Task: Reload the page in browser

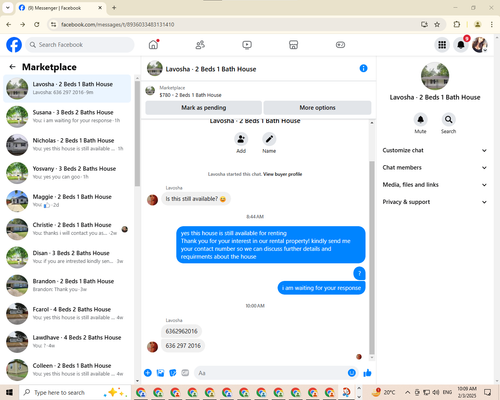Action: click(37, 24)
